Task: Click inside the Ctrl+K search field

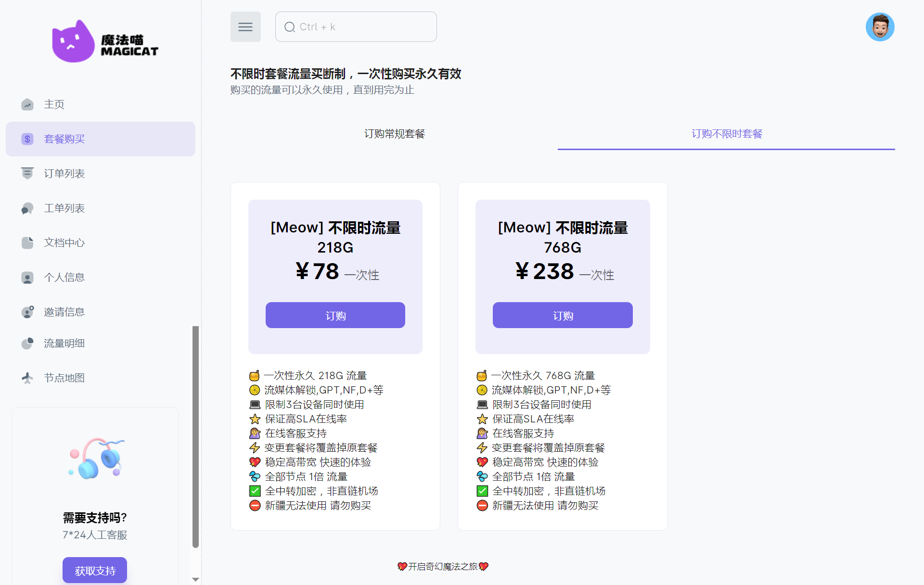Action: (356, 26)
